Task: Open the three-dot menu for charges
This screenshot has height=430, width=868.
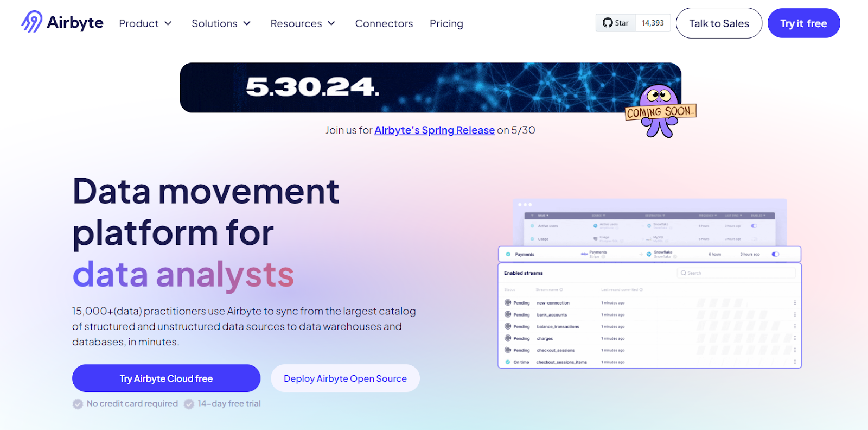Action: (795, 338)
